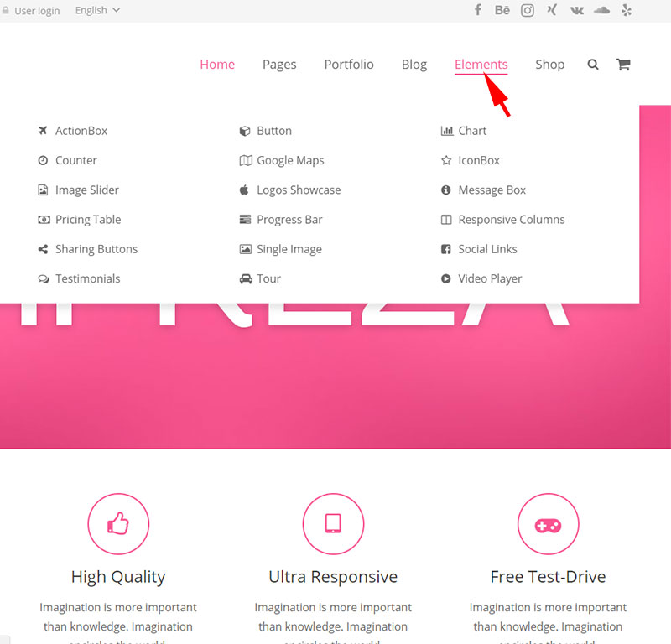Screen dimensions: 671x644
Task: Open the Responsive Columns element
Action: 511,220
